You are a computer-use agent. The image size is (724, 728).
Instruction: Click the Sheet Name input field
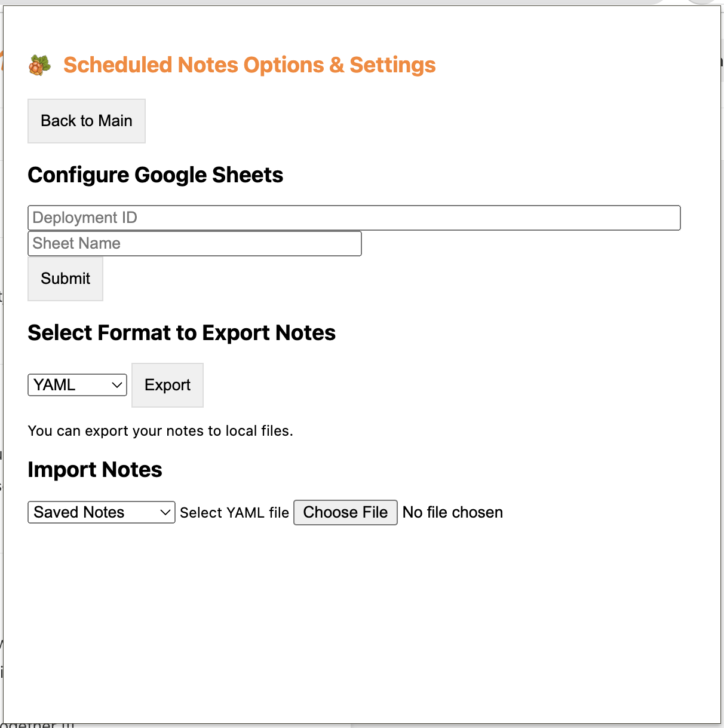coord(195,243)
